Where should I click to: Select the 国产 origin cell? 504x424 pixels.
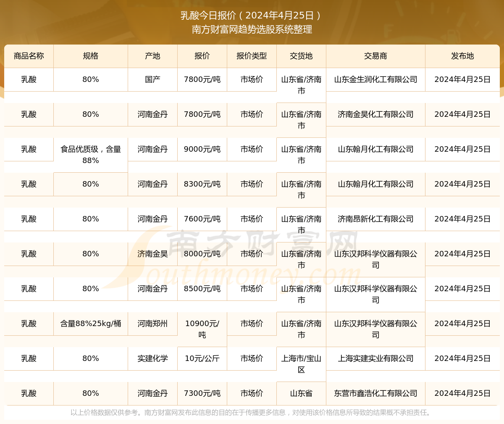[153, 79]
